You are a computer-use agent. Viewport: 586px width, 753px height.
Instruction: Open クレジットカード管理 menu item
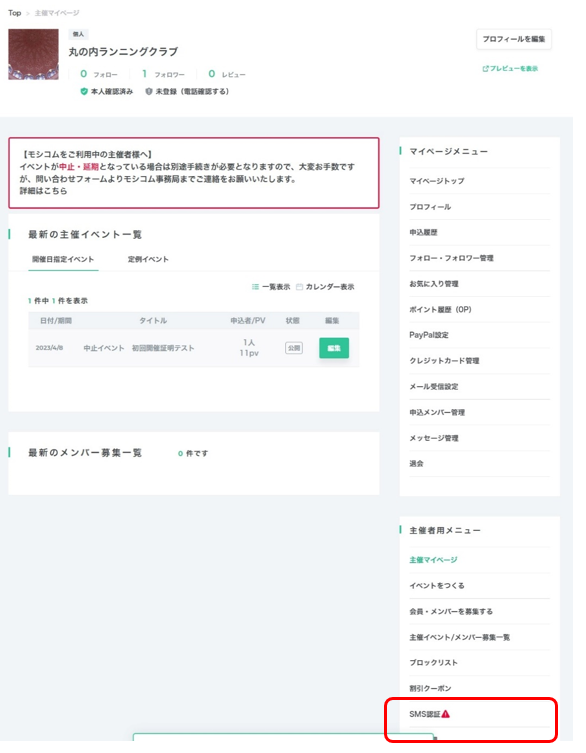(x=444, y=361)
